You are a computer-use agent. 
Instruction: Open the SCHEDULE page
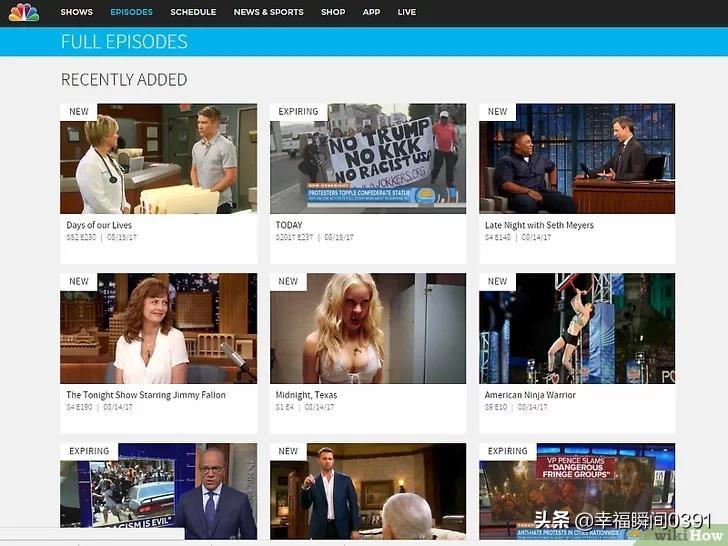coord(193,12)
